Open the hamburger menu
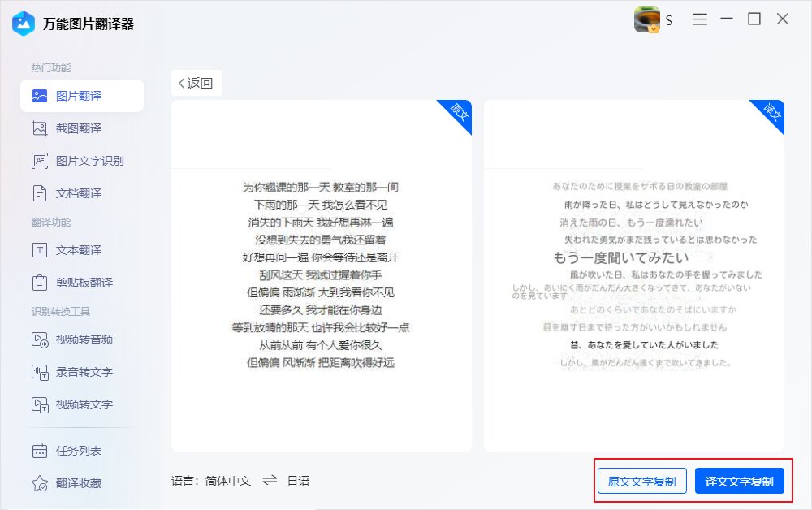 click(699, 19)
